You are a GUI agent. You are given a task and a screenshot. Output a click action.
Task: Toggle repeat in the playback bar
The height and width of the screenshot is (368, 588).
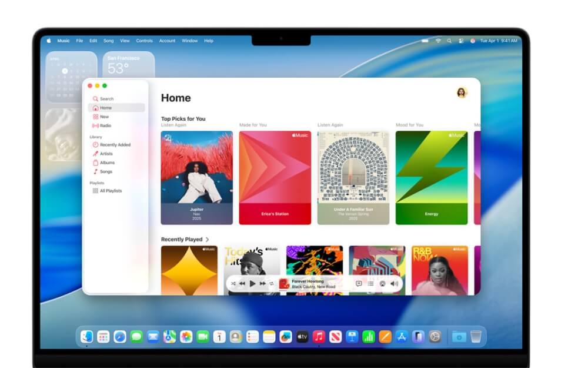(x=272, y=284)
